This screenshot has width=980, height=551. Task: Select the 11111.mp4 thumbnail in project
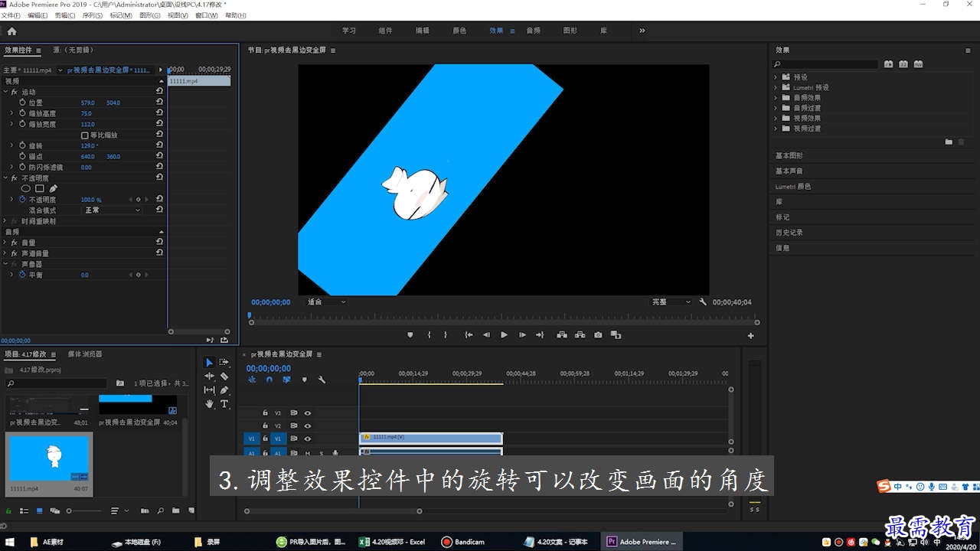[49, 458]
